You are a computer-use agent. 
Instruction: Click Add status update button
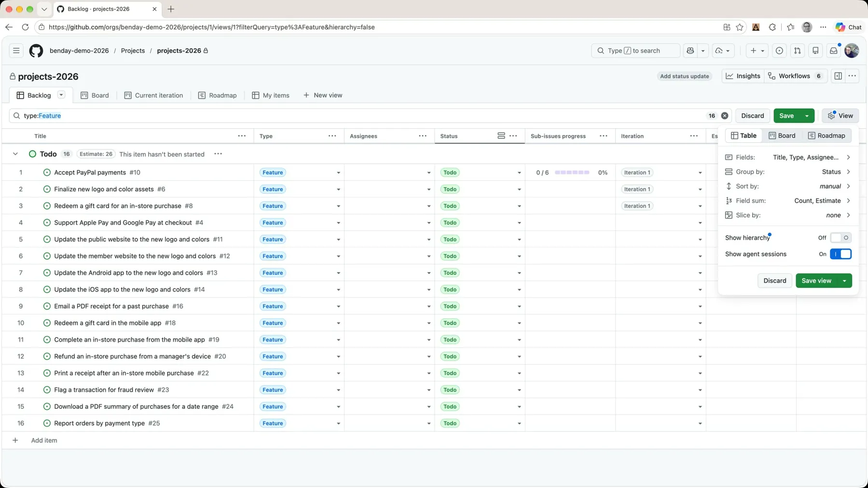click(684, 76)
